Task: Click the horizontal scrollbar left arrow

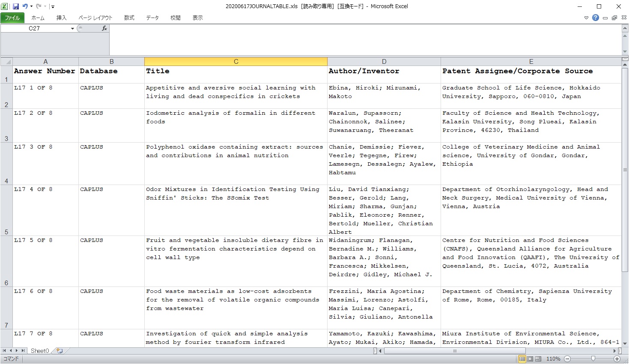Action: 381,351
